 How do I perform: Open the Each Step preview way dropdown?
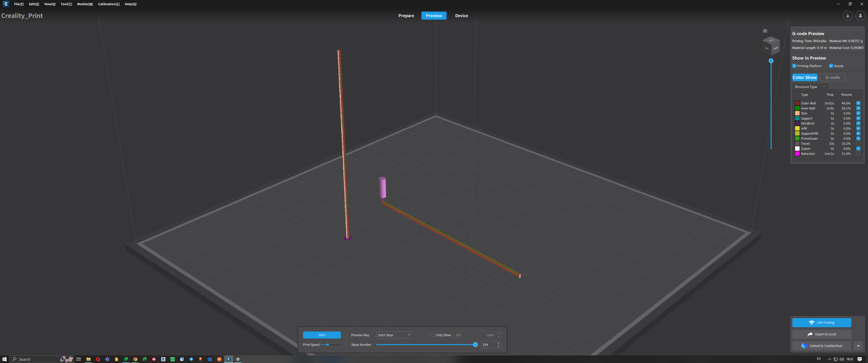point(394,335)
